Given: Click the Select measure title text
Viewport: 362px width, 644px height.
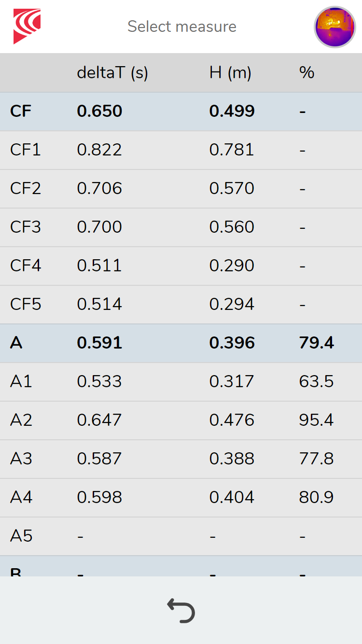Looking at the screenshot, I should click(182, 27).
